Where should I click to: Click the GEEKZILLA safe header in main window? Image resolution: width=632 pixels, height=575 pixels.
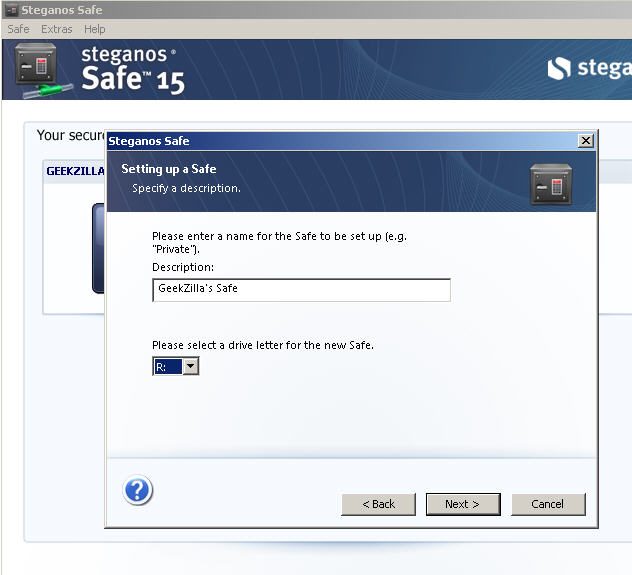click(x=75, y=171)
